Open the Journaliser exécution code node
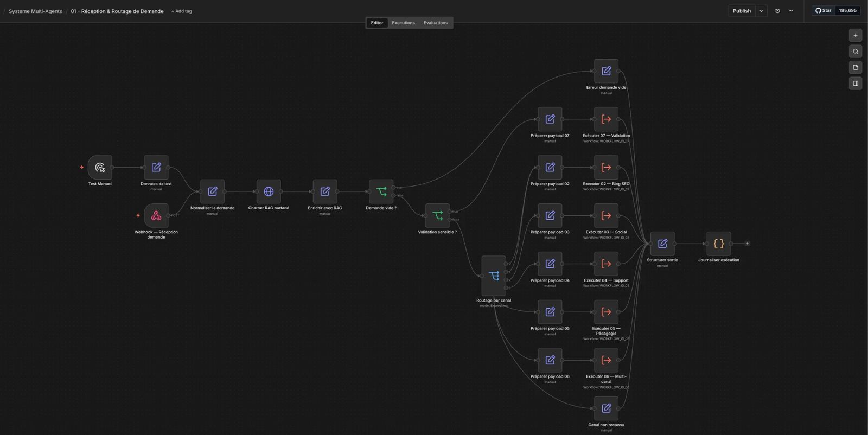Image resolution: width=868 pixels, height=435 pixels. [x=719, y=244]
